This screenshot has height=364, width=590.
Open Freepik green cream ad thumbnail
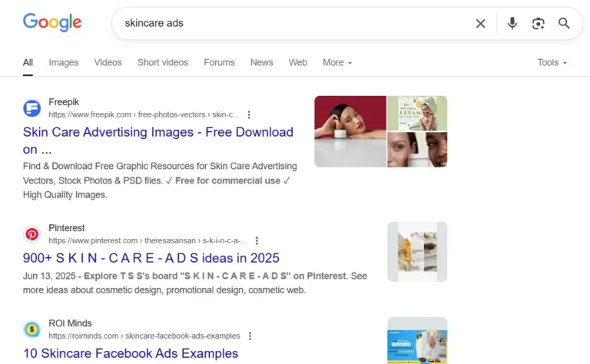click(417, 113)
